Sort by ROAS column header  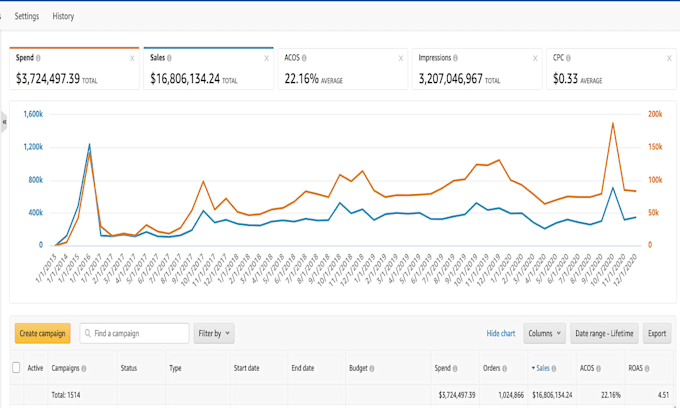click(x=635, y=368)
